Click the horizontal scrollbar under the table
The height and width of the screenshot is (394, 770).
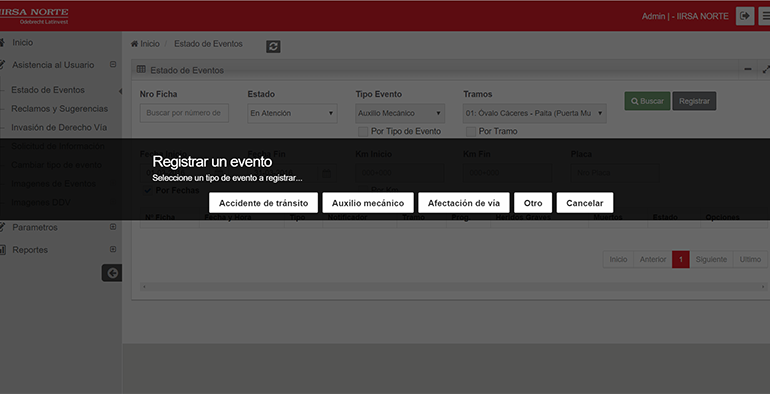(454, 286)
